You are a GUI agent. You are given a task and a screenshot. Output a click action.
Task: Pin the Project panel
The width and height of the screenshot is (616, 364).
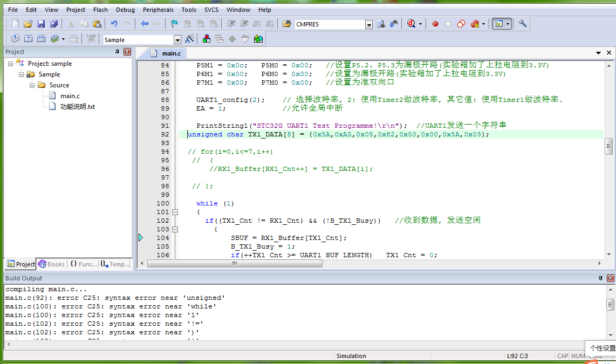click(117, 52)
